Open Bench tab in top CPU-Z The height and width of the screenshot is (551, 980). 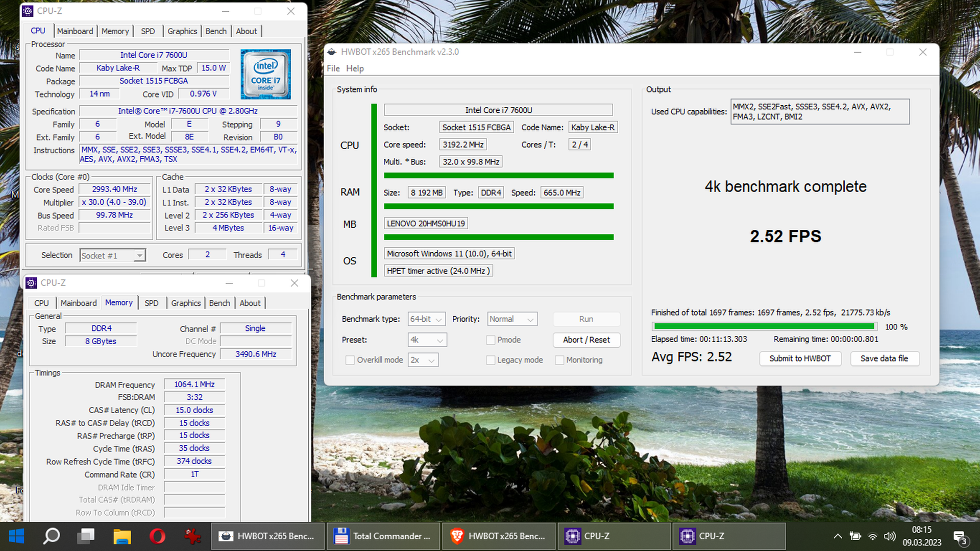216,31
